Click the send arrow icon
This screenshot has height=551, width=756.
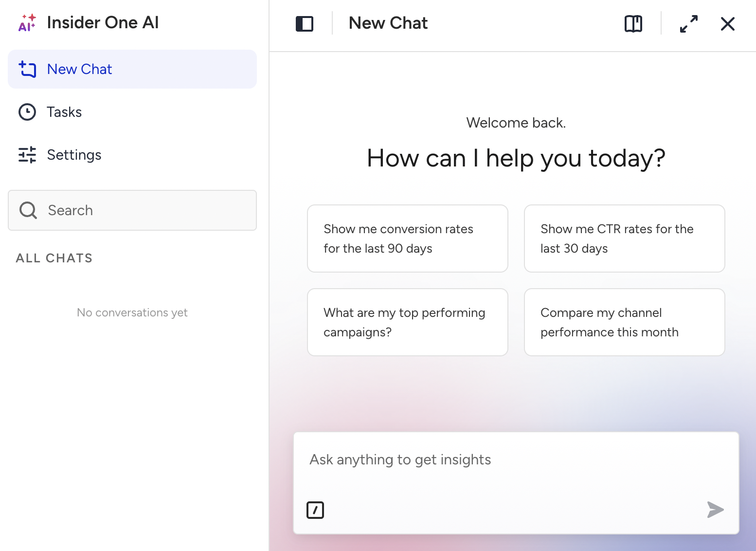[x=715, y=510]
